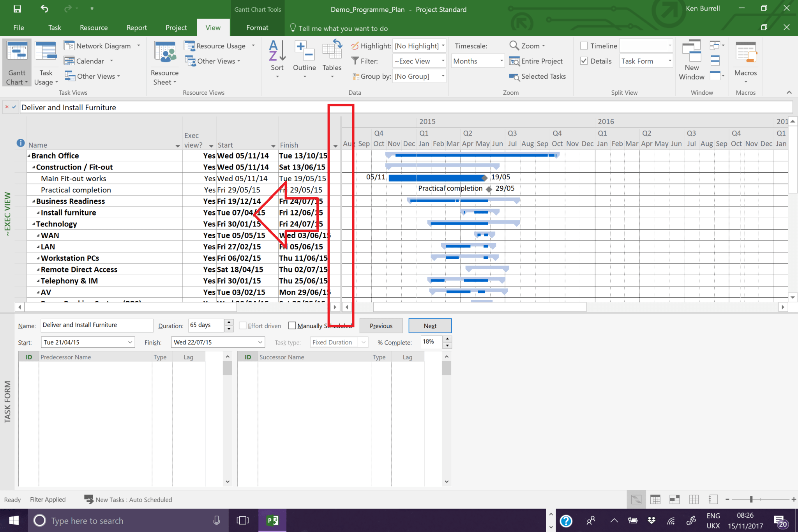
Task: Uncheck the Details checkbox
Action: [584, 61]
